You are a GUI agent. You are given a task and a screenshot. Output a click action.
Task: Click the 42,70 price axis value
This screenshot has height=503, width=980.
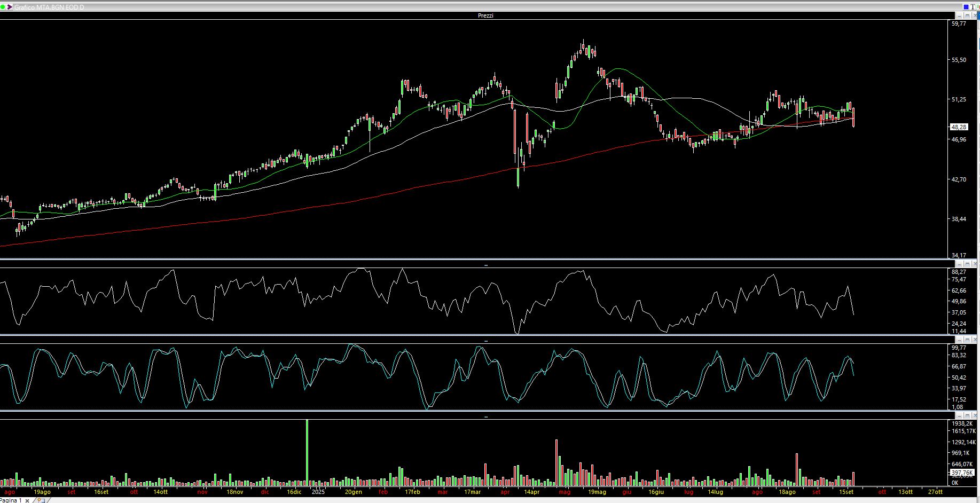pyautogui.click(x=959, y=179)
